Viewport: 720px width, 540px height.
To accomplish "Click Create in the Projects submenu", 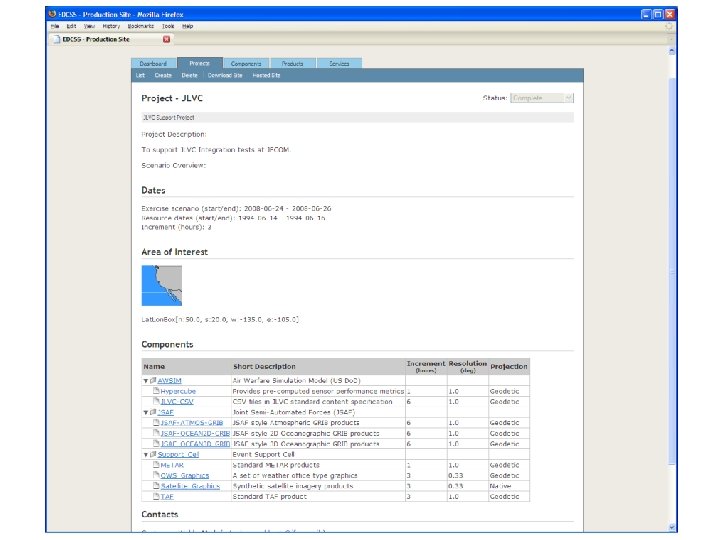I will tap(163, 76).
